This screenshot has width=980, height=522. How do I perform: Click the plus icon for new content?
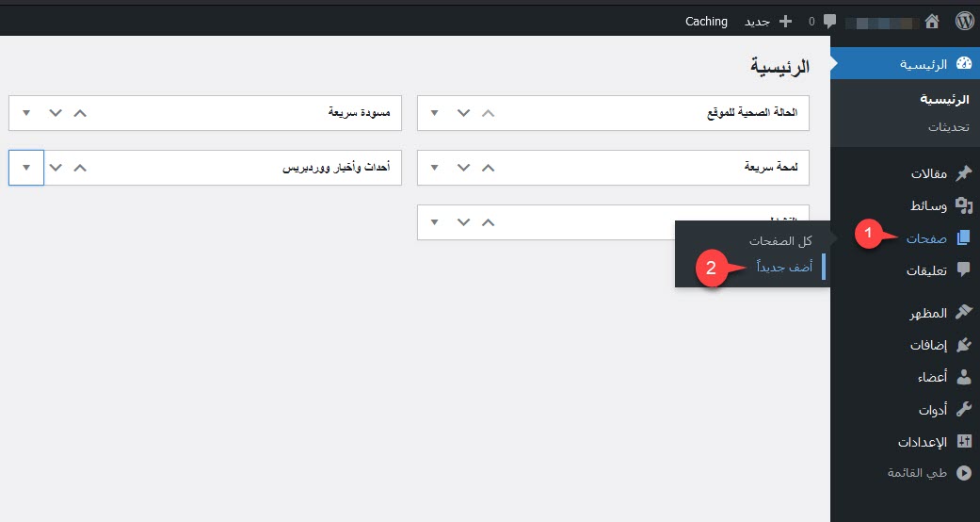pos(785,21)
